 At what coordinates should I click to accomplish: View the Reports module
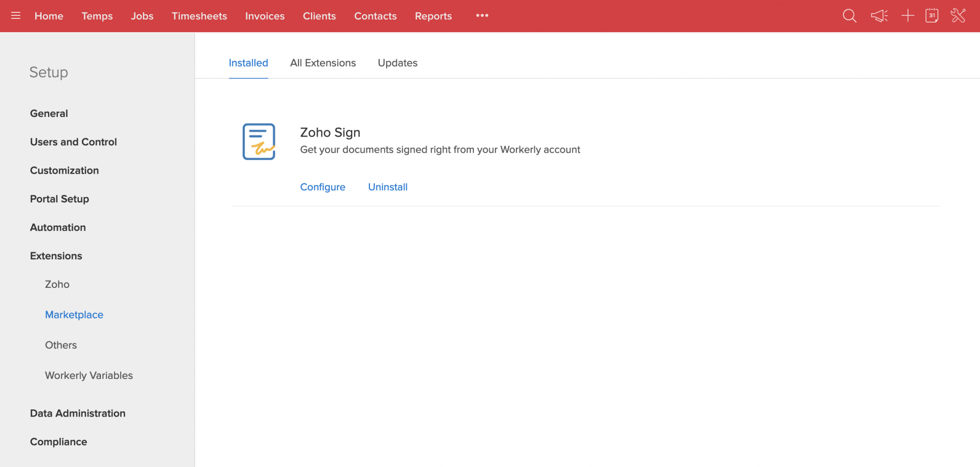434,16
